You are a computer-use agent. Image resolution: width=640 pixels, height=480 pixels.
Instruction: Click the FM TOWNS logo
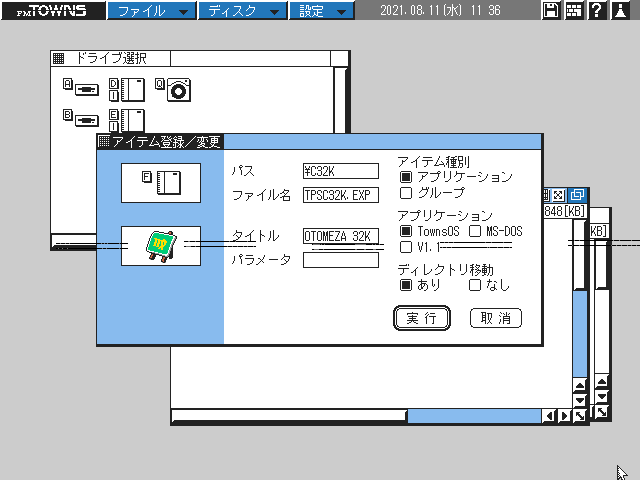53,10
